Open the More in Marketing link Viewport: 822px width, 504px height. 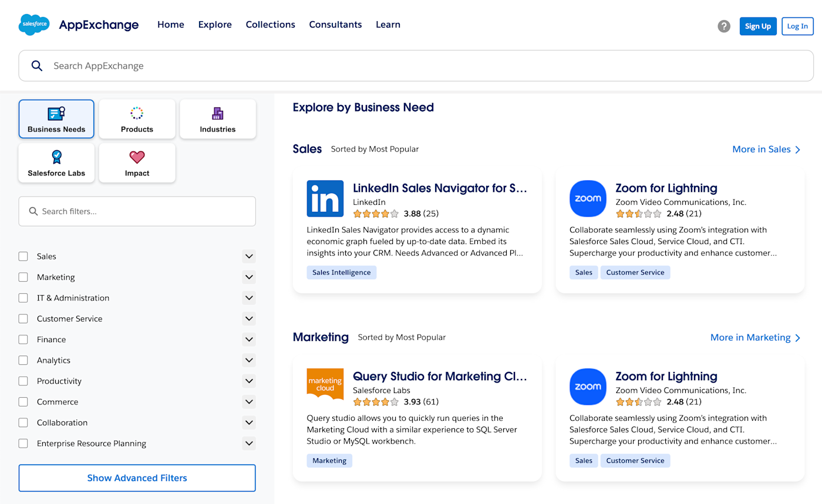click(x=756, y=337)
